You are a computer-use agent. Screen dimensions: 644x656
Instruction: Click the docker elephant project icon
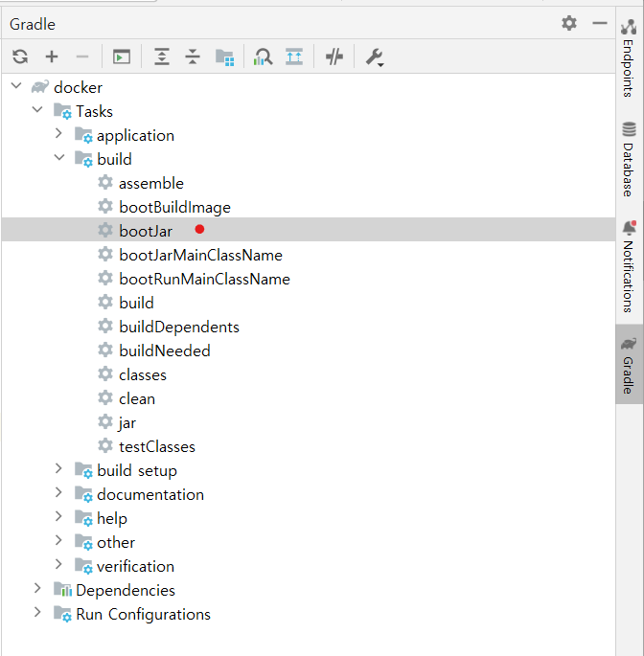click(x=40, y=86)
